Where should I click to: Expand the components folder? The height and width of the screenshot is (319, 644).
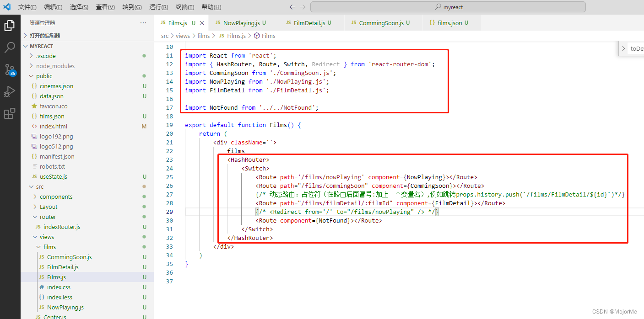(87, 197)
